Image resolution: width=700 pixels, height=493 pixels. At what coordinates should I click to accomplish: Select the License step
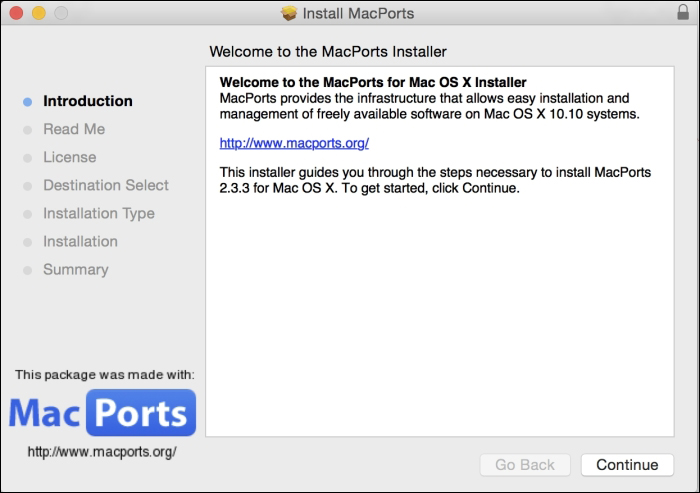[70, 157]
